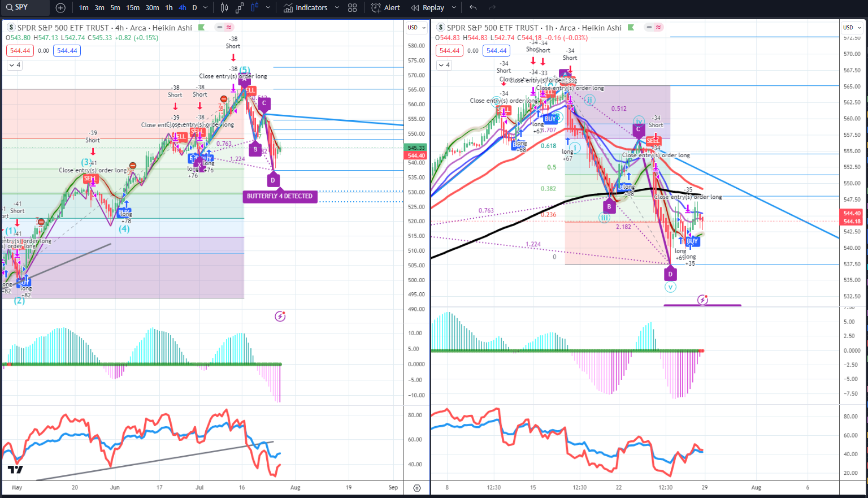Click the 12:30 label after 22 on 1h axis
The height and width of the screenshot is (498, 868).
pyautogui.click(x=665, y=487)
